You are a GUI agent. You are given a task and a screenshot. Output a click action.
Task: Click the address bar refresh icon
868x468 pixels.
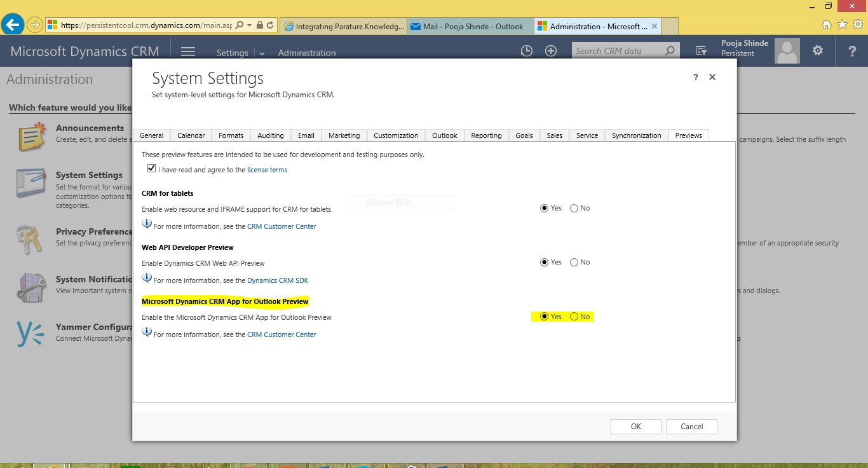pos(271,25)
